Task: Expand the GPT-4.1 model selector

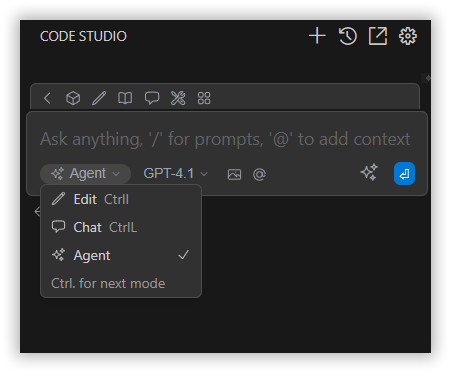Action: coord(176,174)
